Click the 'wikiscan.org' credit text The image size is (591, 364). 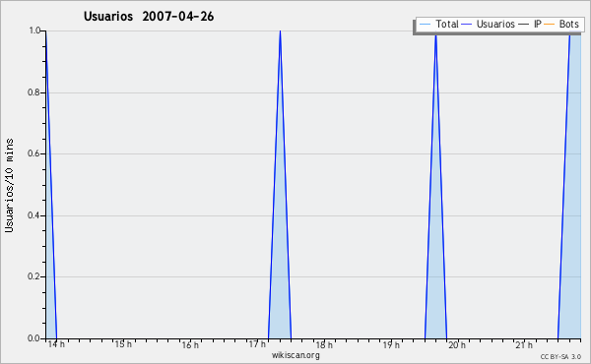(x=295, y=355)
